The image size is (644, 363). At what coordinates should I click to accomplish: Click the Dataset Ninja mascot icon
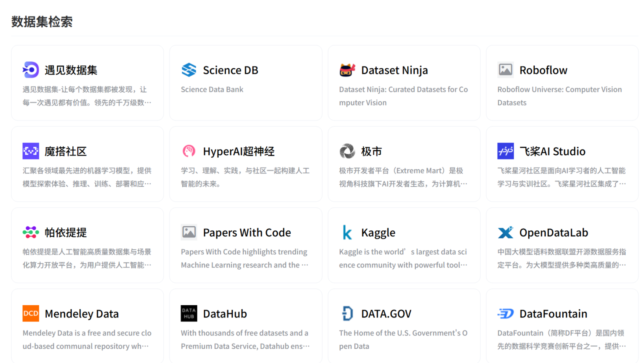click(347, 70)
